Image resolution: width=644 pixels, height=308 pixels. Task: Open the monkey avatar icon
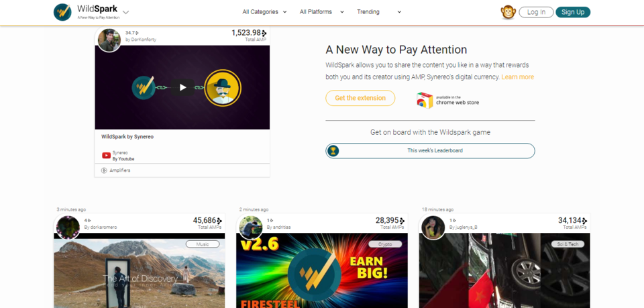[x=508, y=12]
